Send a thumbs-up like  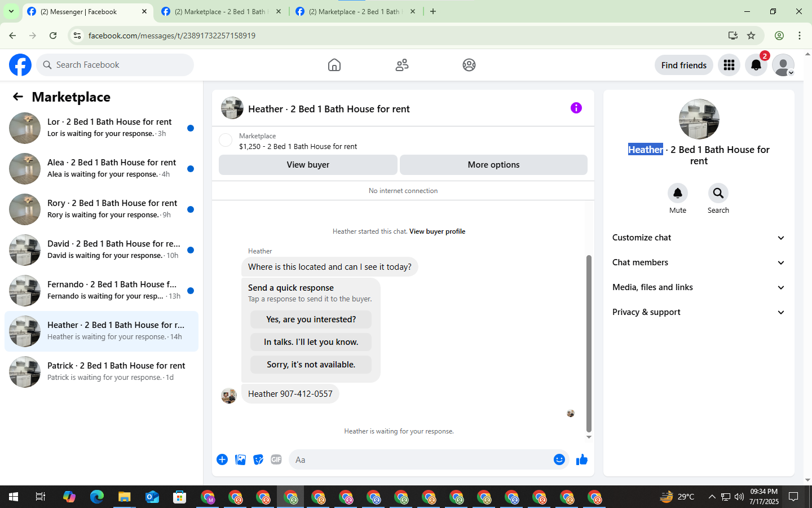pyautogui.click(x=581, y=459)
